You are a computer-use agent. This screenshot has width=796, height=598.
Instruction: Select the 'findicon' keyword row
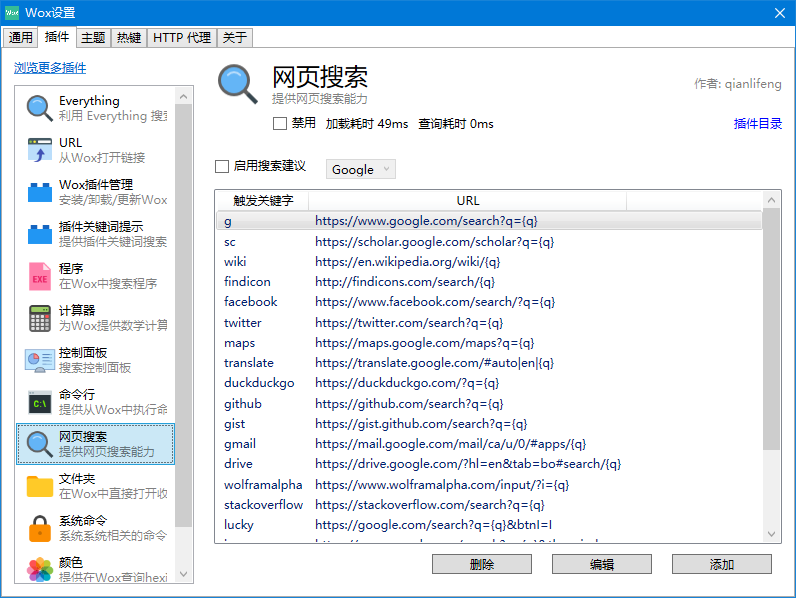[489, 282]
